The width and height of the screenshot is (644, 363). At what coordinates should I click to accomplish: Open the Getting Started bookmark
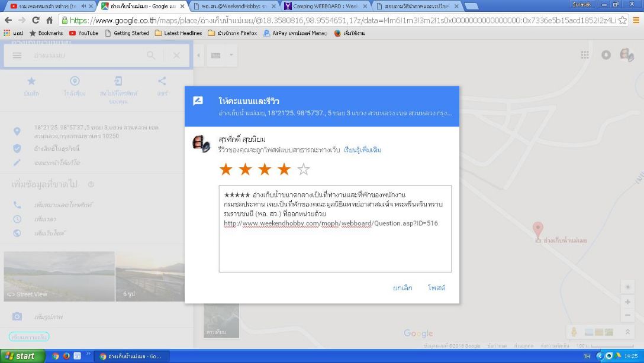[x=127, y=33]
